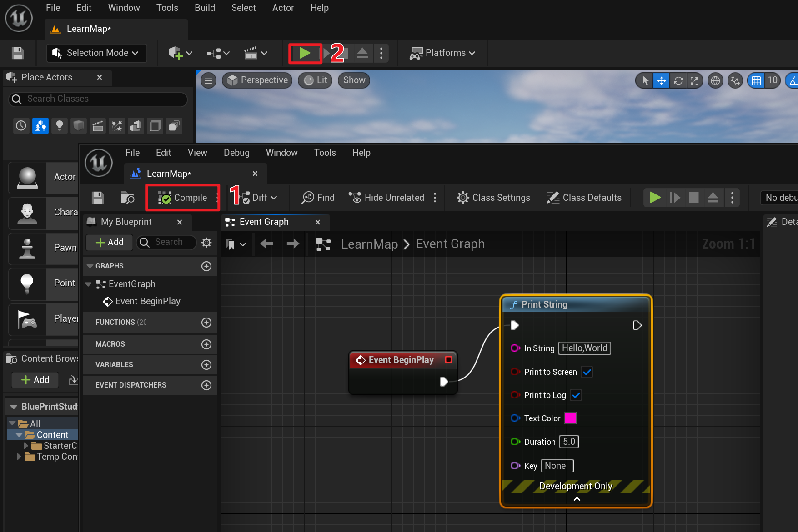Screen dimensions: 798x532
Task: Add a new variable with plus icon
Action: (206, 365)
